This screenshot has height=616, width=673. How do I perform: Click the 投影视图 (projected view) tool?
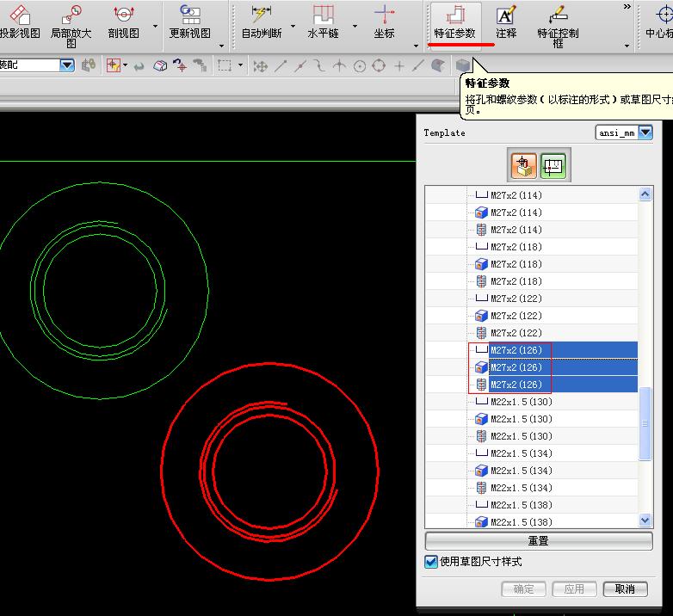[19, 22]
